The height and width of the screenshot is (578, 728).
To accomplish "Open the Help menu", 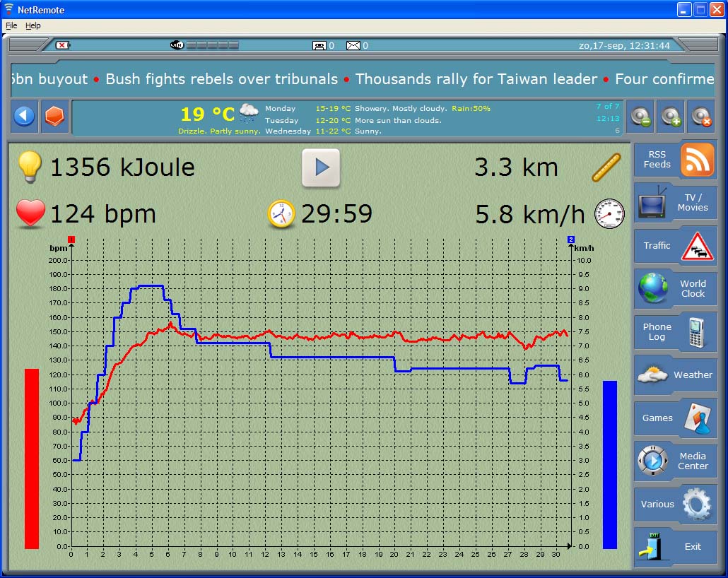I will coord(33,25).
